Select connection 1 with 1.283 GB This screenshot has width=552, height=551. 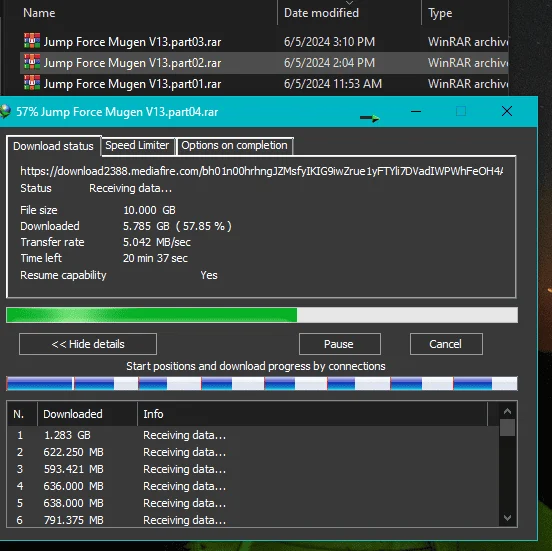pyautogui.click(x=253, y=435)
